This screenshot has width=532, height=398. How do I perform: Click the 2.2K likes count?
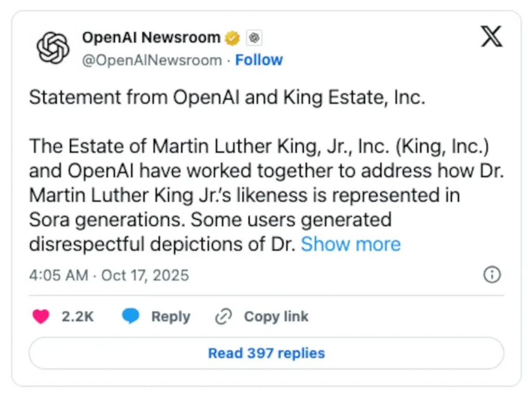[x=78, y=316]
